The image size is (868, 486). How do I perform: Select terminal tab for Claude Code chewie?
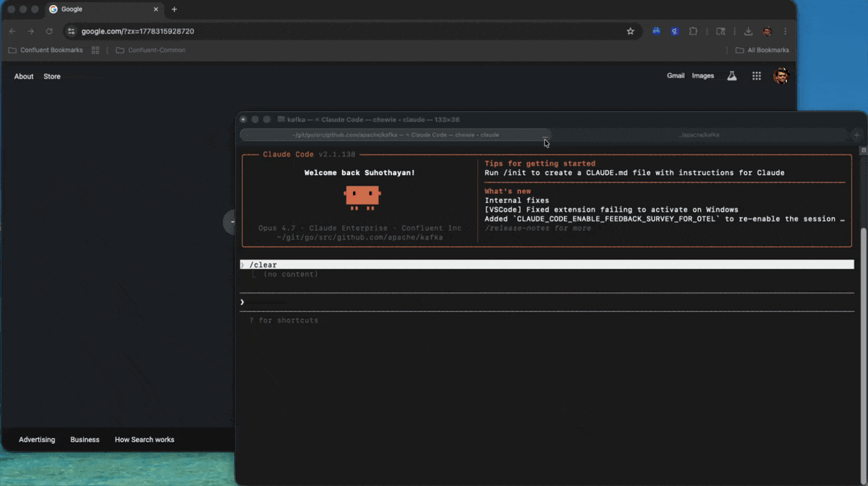click(x=396, y=135)
